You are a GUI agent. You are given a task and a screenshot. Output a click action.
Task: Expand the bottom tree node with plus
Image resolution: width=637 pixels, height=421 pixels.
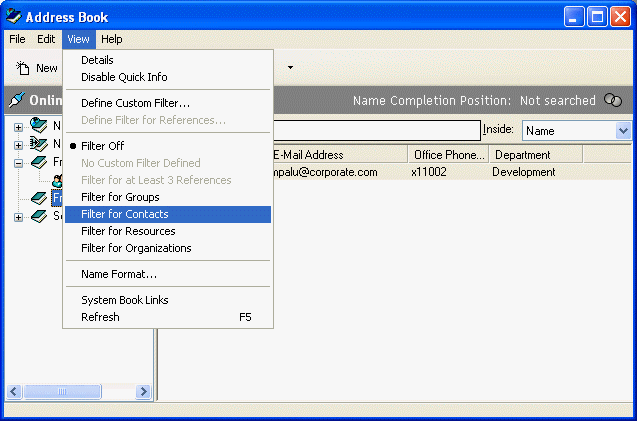point(18,217)
